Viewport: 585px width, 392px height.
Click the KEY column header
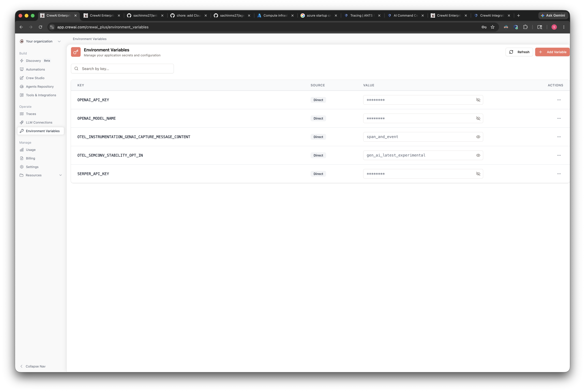coord(80,85)
